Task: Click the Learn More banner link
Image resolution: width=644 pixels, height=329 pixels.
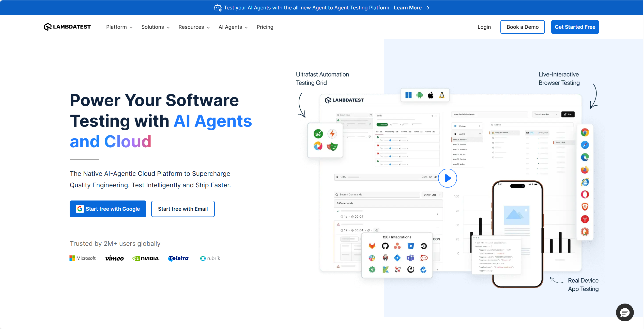Action: click(x=411, y=8)
